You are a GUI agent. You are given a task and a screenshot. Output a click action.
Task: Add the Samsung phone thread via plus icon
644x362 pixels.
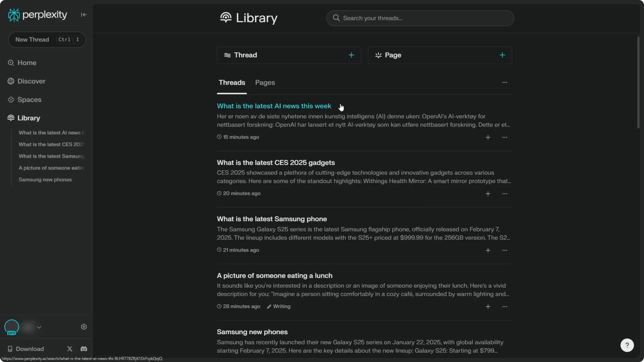(x=488, y=250)
